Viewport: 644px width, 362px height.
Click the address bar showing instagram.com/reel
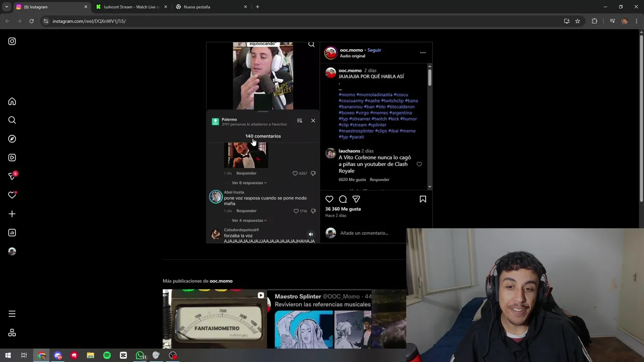pyautogui.click(x=302, y=21)
